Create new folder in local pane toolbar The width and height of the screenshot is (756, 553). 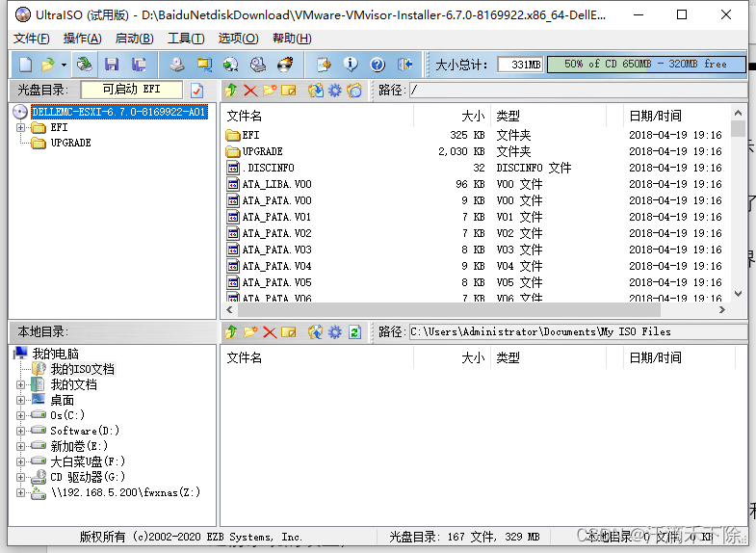250,332
